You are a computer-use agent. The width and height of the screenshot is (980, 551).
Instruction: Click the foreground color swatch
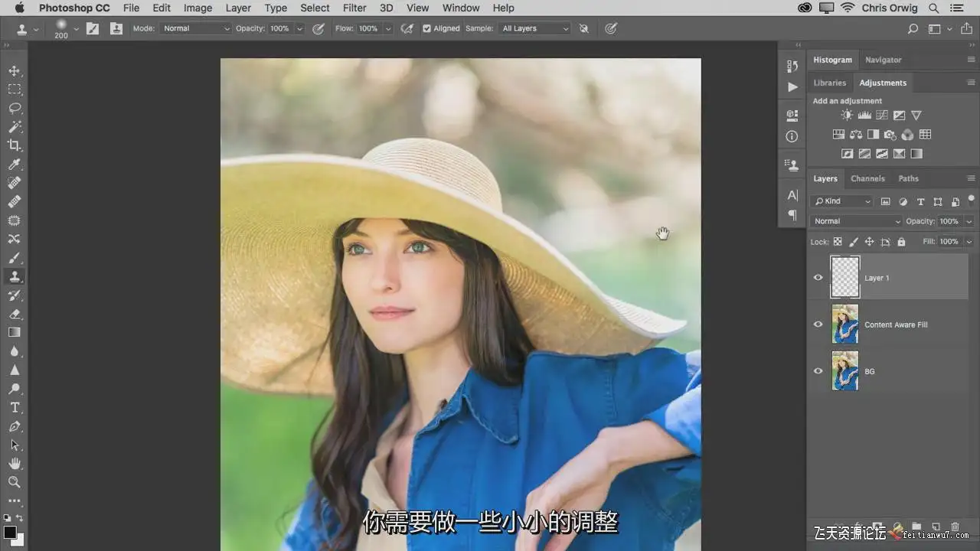[x=10, y=531]
